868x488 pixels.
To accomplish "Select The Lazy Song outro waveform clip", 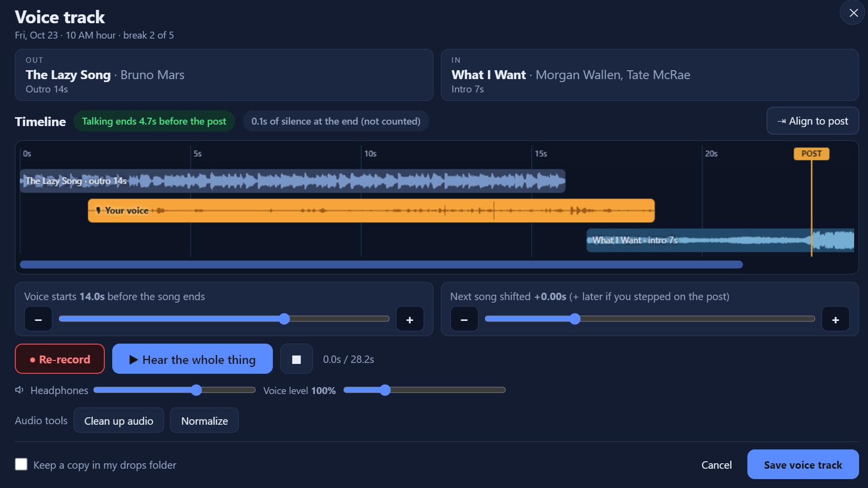I will [x=292, y=181].
